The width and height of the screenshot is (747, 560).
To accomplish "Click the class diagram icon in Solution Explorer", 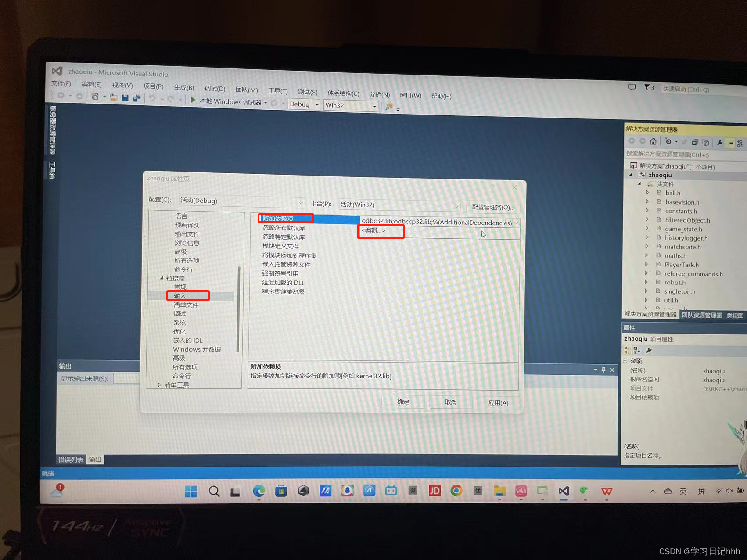I will pos(740,144).
